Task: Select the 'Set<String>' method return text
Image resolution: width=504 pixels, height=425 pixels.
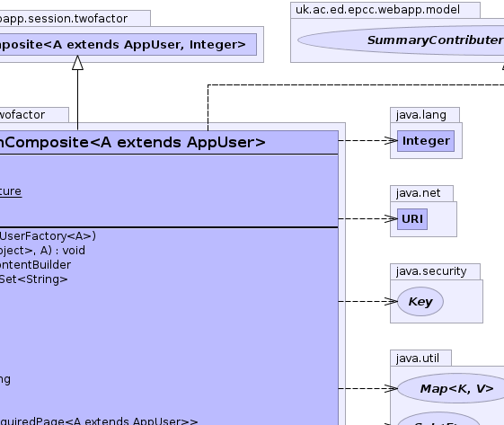Action: point(33,279)
